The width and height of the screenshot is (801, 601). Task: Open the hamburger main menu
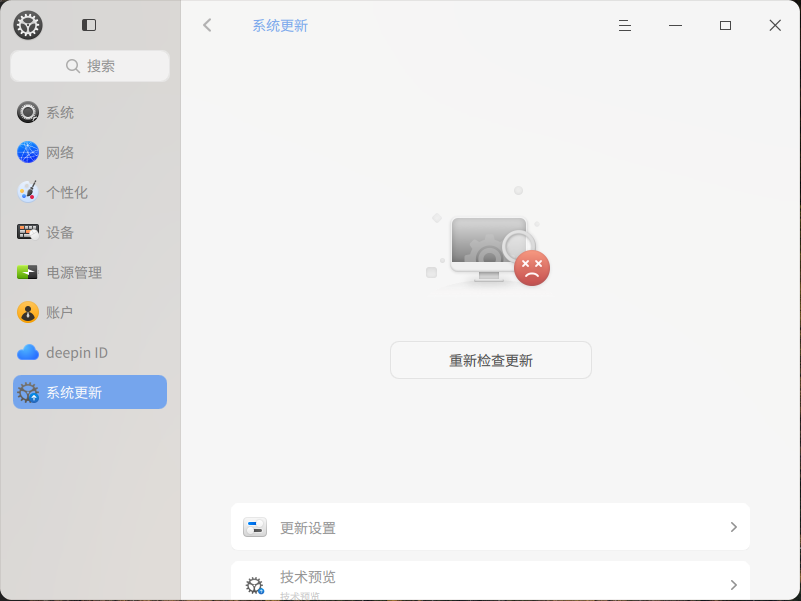click(625, 26)
